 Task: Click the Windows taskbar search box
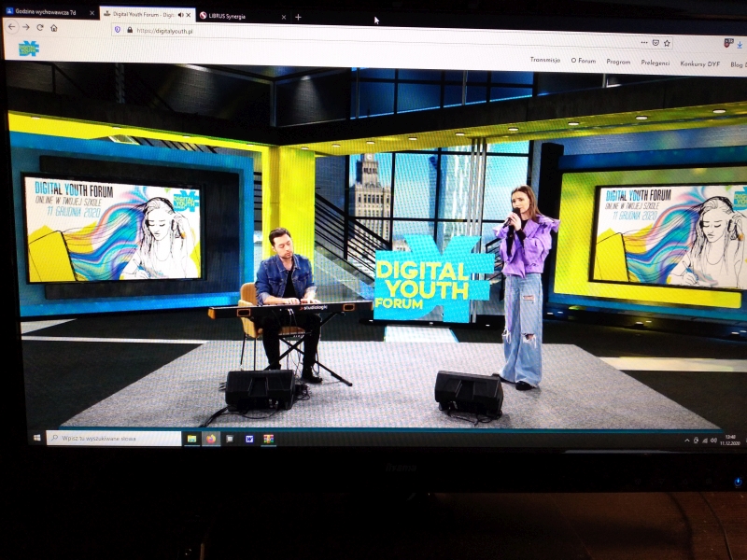point(112,437)
